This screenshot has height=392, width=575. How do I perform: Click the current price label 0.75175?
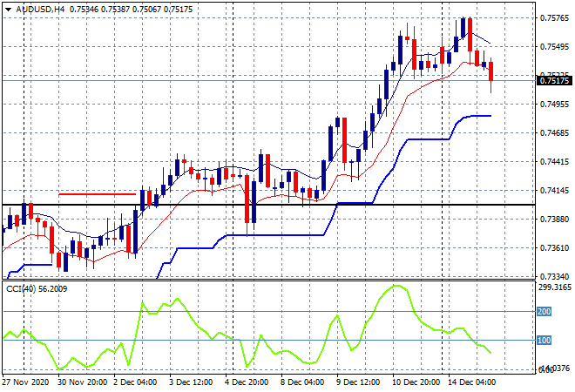point(554,81)
